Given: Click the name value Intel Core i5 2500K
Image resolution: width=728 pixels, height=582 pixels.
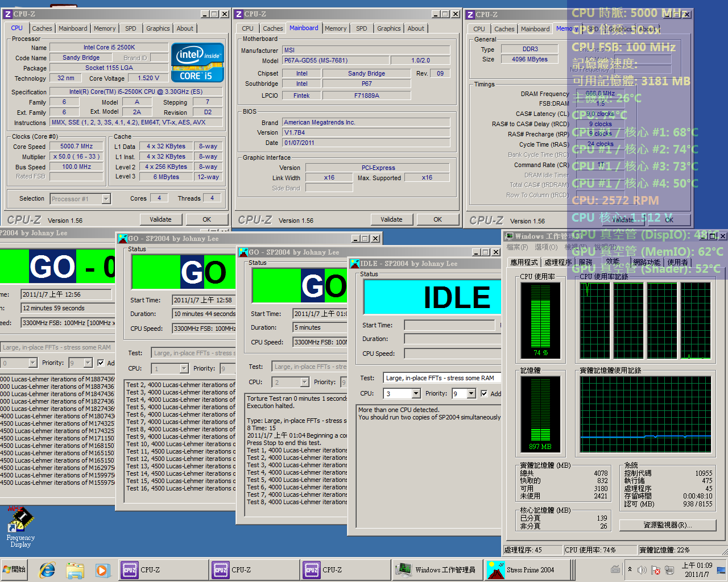Looking at the screenshot, I should [x=109, y=47].
